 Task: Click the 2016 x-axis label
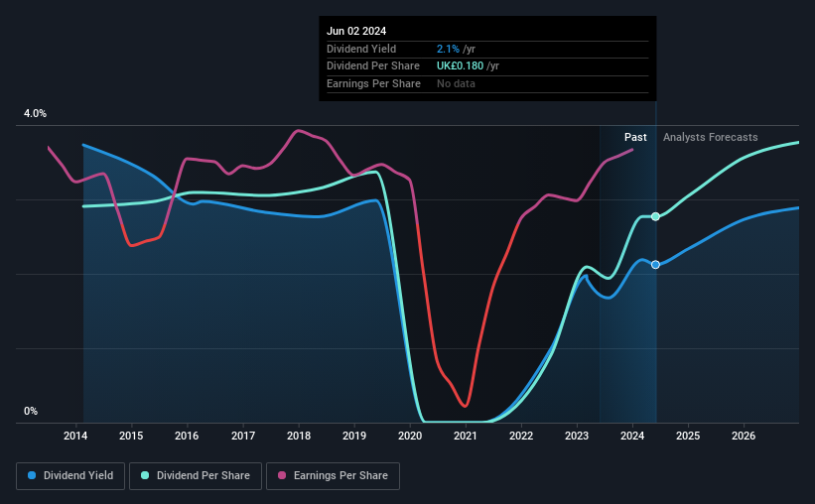click(187, 436)
